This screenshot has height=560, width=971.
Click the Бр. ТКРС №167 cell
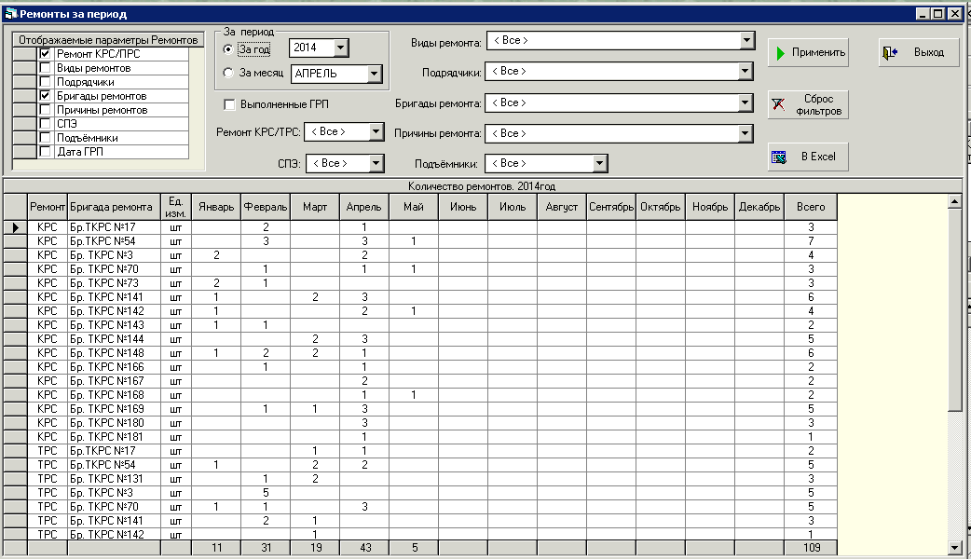[x=114, y=381]
